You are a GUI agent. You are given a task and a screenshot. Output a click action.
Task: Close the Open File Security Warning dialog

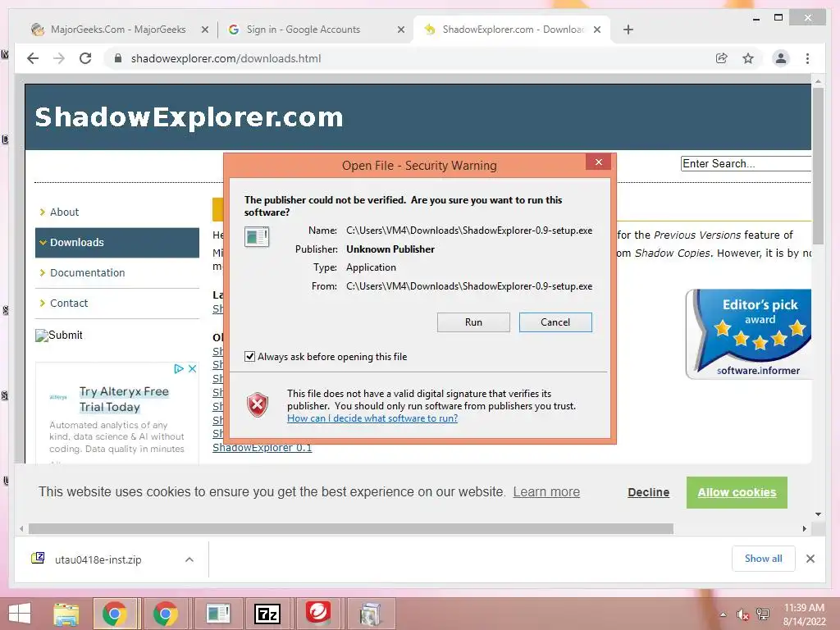coord(598,162)
